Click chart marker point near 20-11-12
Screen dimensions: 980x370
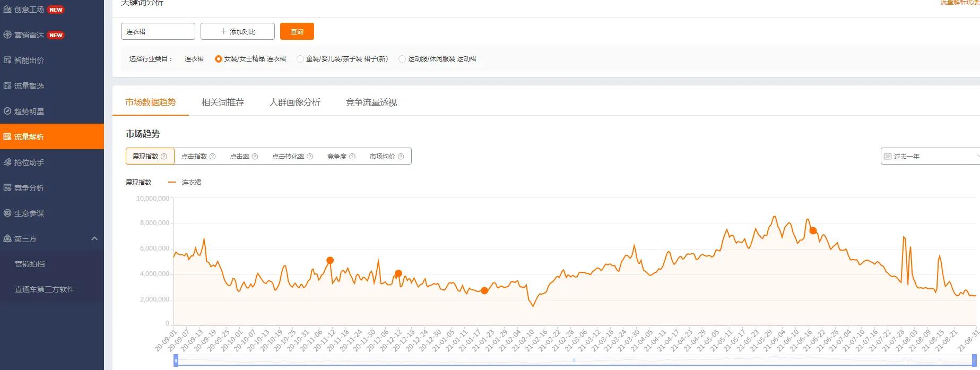330,261
